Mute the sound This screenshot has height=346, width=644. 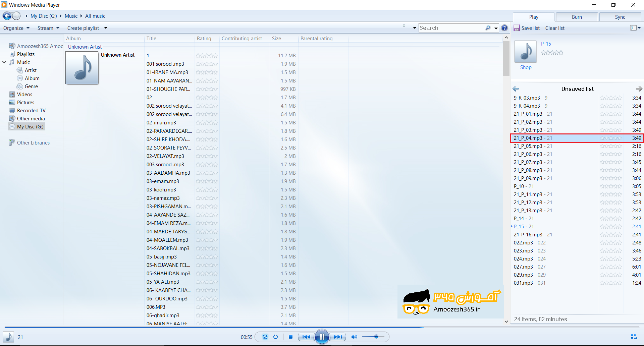354,337
